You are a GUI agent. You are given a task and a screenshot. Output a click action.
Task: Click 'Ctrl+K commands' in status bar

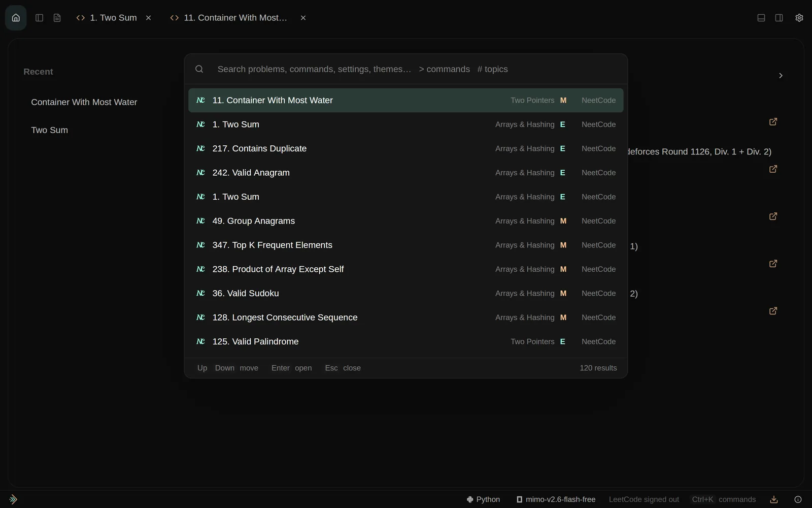(724, 499)
